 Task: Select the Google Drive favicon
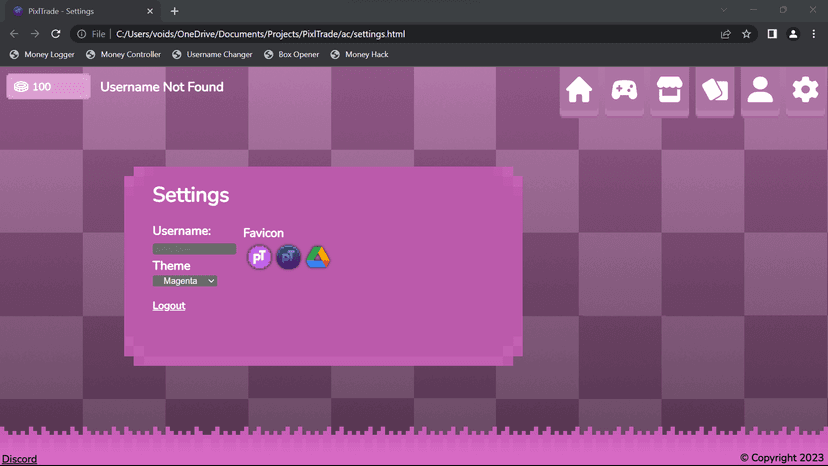[x=318, y=257]
